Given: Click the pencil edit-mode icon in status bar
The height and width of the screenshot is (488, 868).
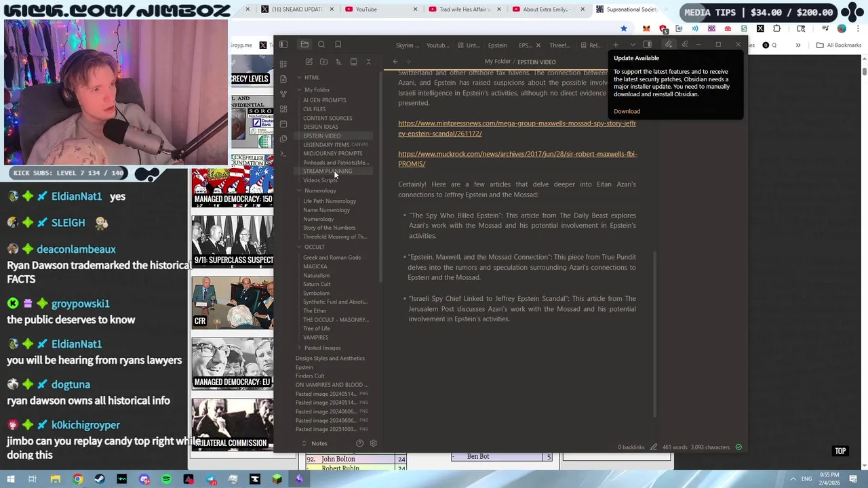Looking at the screenshot, I should point(654,447).
